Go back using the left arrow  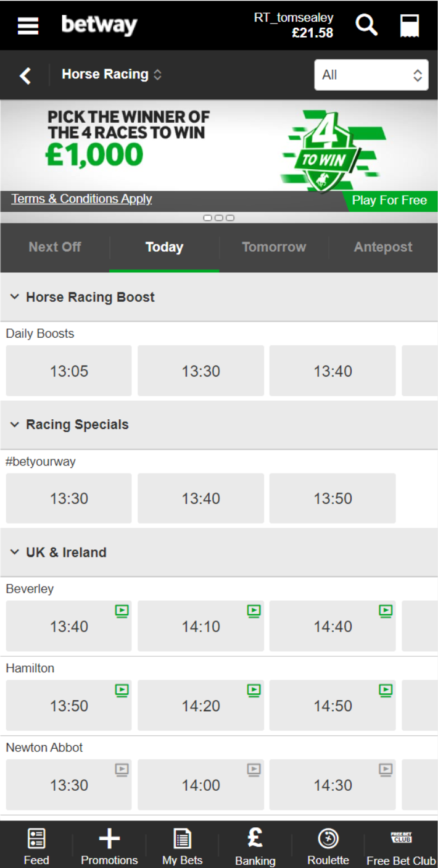pos(25,75)
